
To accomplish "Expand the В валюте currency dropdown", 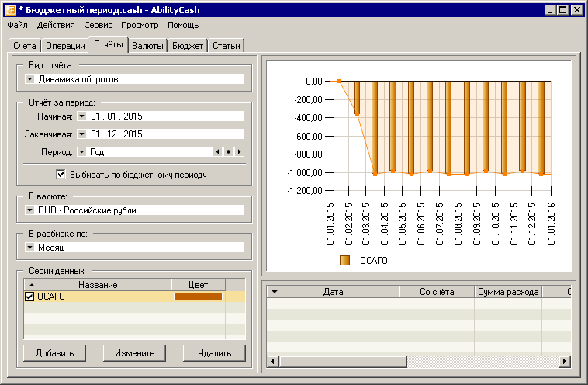I will tap(29, 210).
